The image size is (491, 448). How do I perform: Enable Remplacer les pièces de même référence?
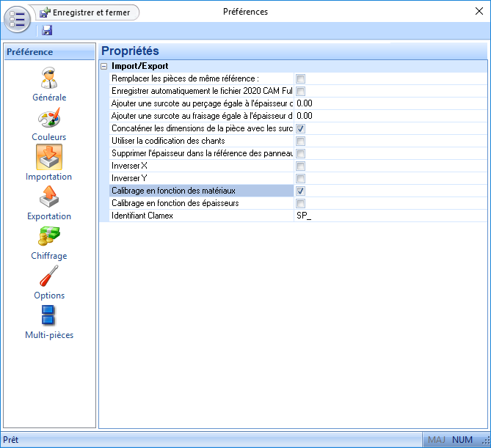pos(300,78)
